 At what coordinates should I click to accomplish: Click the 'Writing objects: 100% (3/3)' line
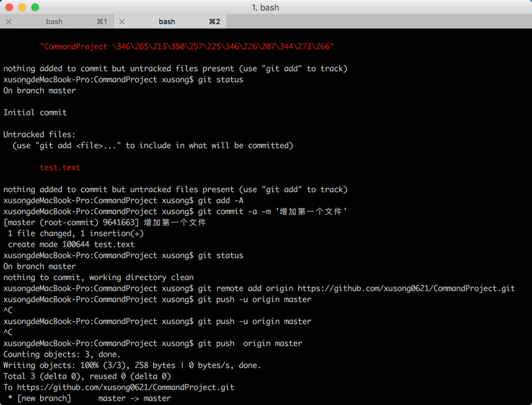[132, 366]
